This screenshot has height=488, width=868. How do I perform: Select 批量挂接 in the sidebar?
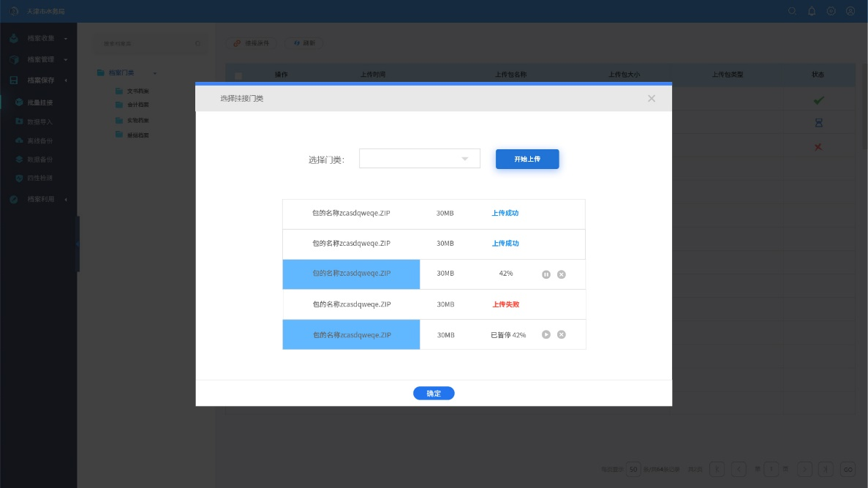[39, 102]
